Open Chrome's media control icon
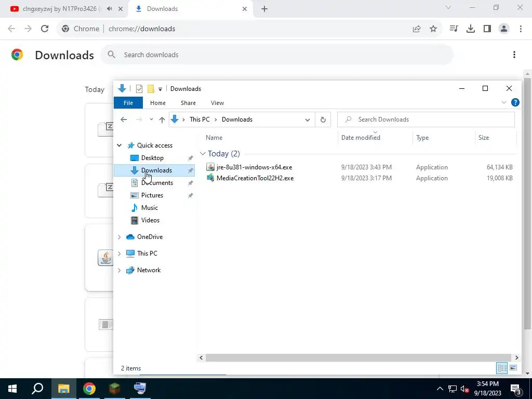The image size is (532, 399). click(454, 29)
